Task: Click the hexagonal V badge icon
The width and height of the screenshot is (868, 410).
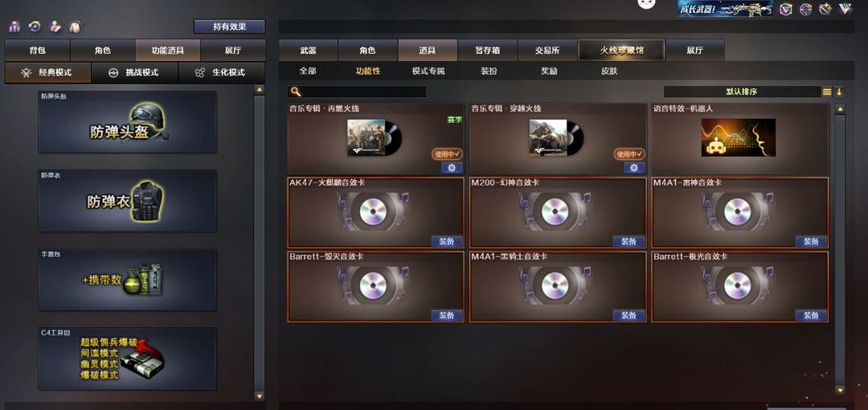Action: (x=786, y=9)
